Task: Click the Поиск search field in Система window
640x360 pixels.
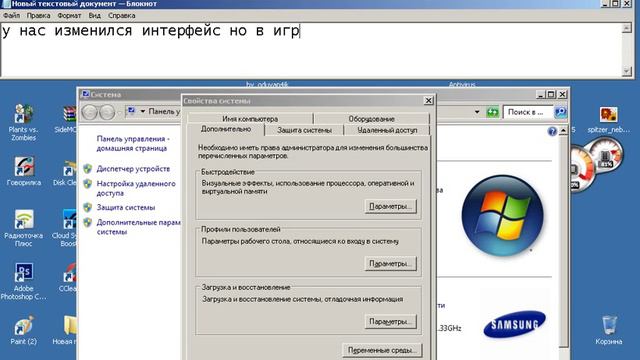Action: 528,112
